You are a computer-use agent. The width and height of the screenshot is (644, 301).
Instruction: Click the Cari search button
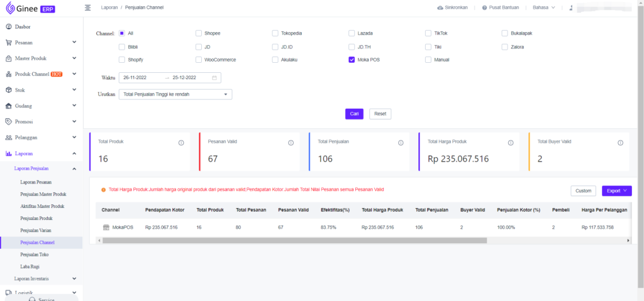tap(354, 114)
